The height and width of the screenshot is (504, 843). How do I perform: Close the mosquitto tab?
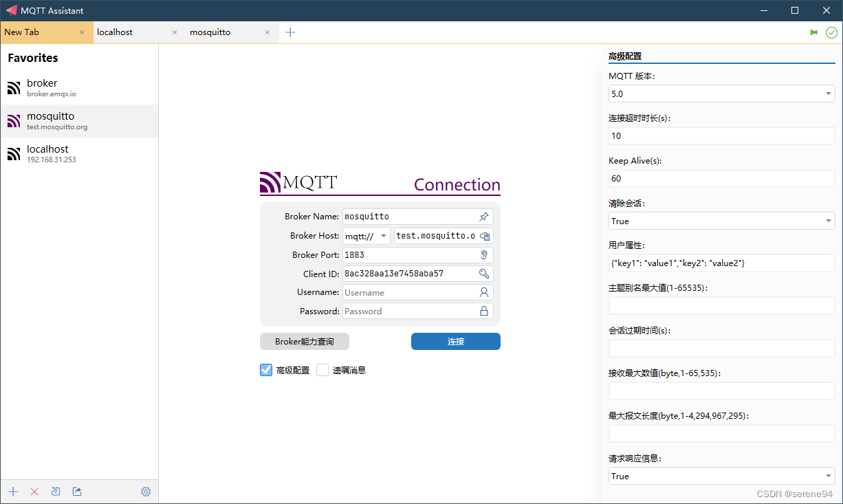point(267,32)
